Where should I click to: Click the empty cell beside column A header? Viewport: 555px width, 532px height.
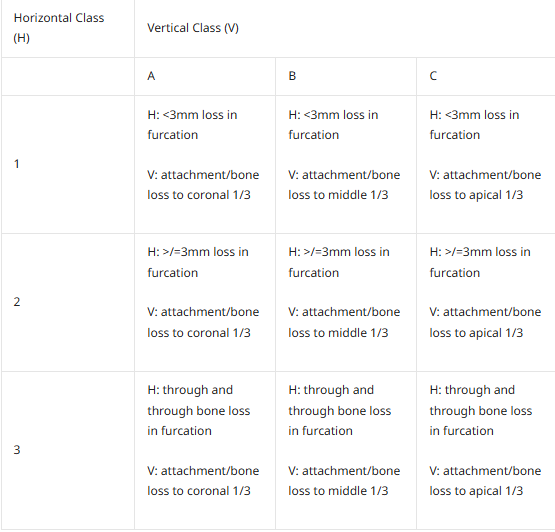68,76
